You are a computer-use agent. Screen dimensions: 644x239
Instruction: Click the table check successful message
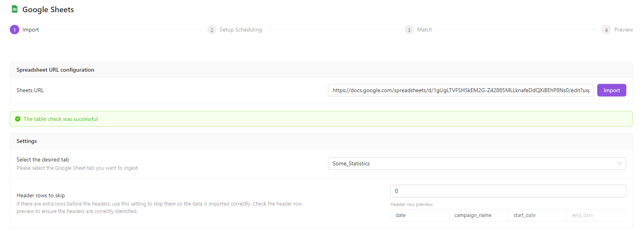(61, 119)
